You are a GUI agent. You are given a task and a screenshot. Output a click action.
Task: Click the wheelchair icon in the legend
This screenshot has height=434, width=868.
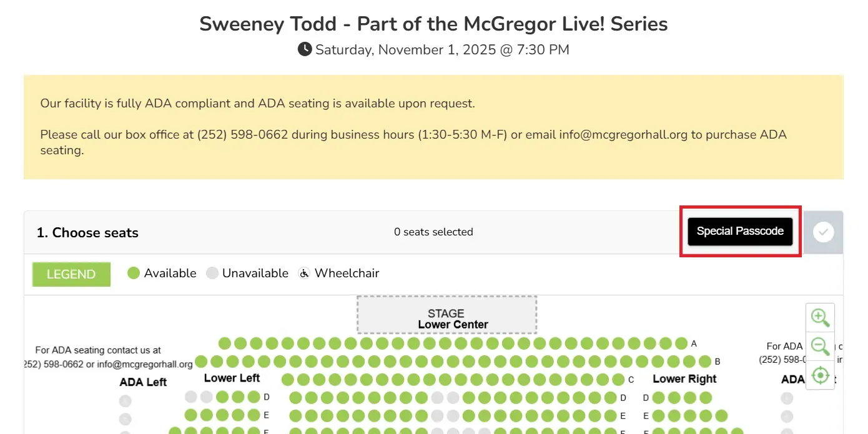(304, 274)
